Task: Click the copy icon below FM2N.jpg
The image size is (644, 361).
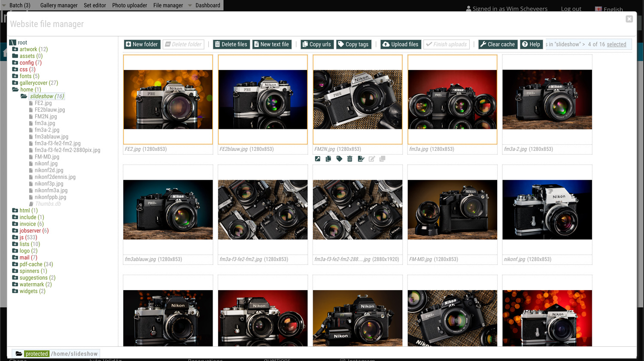Action: click(328, 159)
